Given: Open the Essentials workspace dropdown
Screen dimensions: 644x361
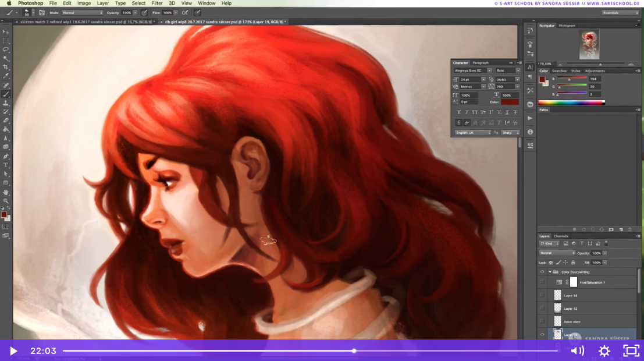Looking at the screenshot, I should 620,13.
